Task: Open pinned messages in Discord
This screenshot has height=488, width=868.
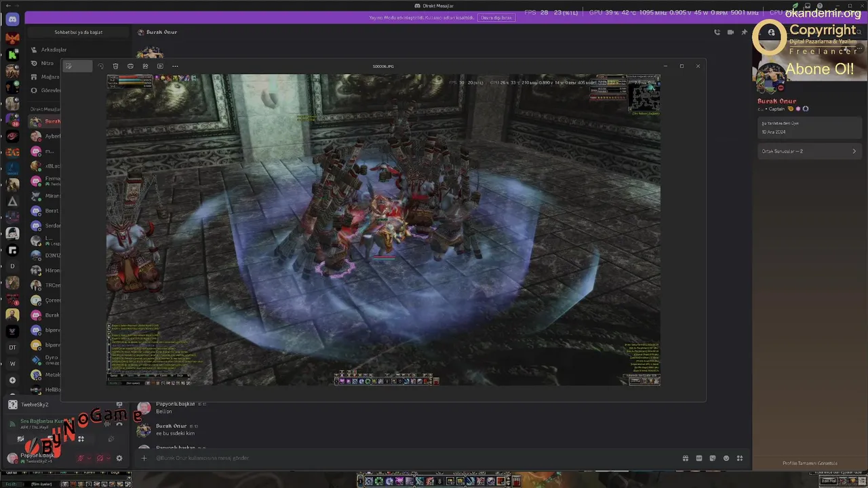Action: click(x=744, y=32)
